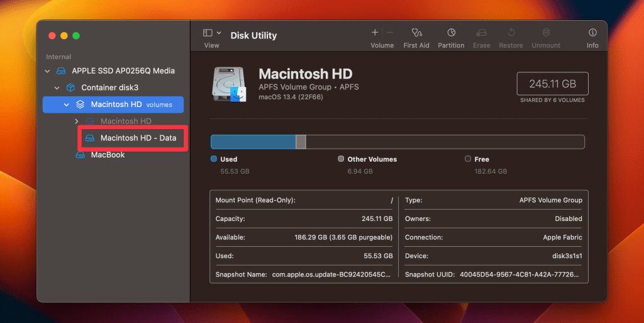This screenshot has width=644, height=323.
Task: Click the Macintosh HD drive thumbnail image
Action: (229, 84)
